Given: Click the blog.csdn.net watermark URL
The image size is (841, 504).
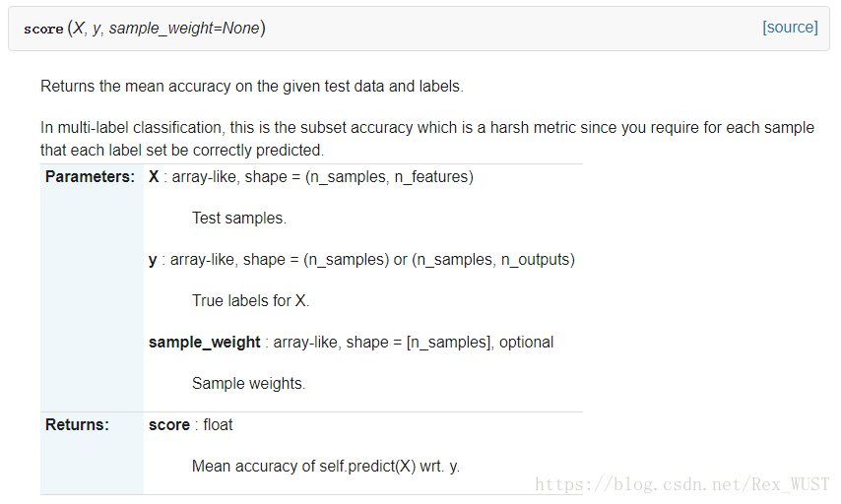Looking at the screenshot, I should coord(681,484).
